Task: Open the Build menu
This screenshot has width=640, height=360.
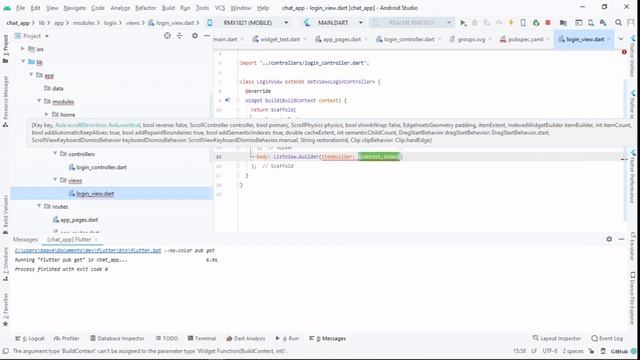Action: tap(168, 8)
